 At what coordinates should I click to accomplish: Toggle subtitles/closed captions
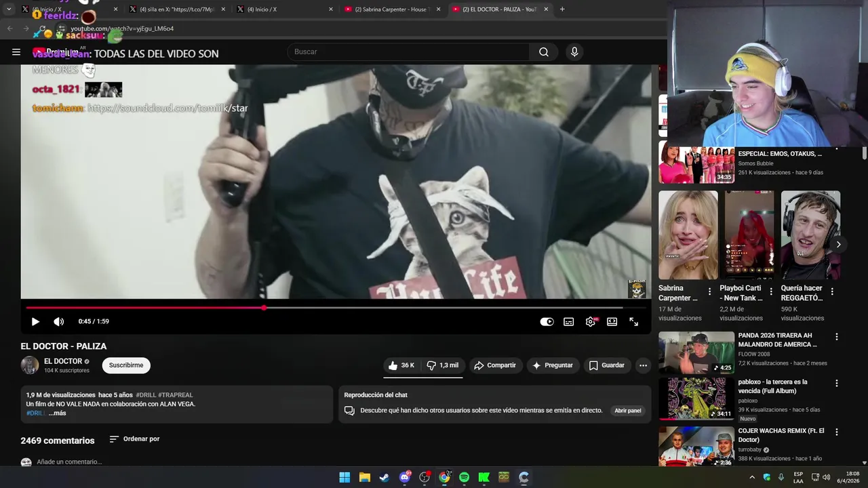click(569, 322)
